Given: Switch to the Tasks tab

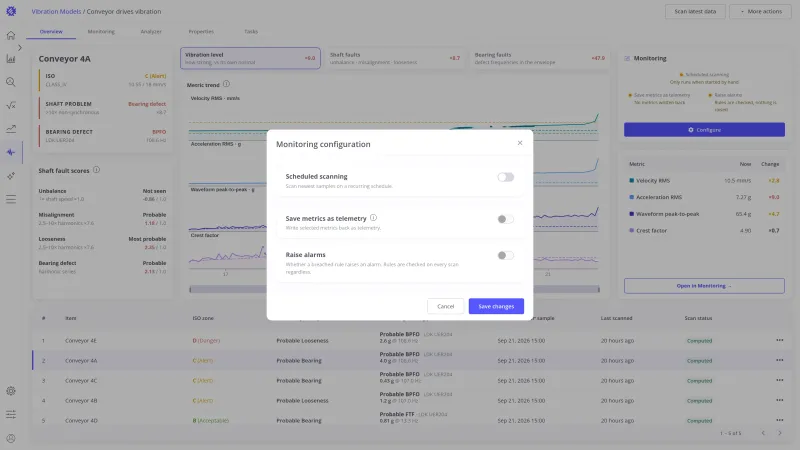Looking at the screenshot, I should pyautogui.click(x=251, y=32).
